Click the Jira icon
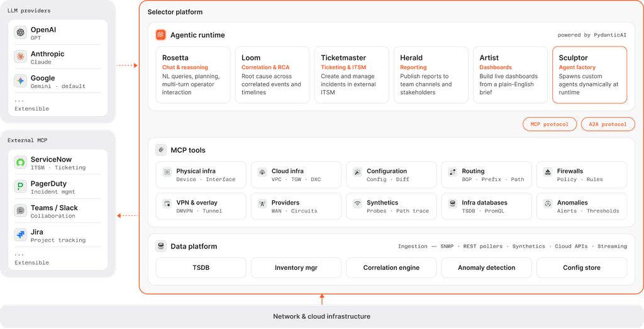 click(21, 235)
